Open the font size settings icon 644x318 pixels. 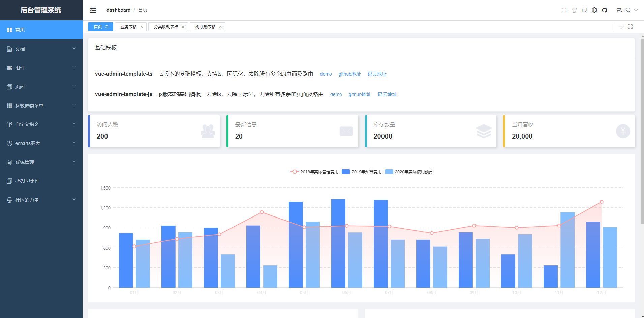(x=574, y=10)
